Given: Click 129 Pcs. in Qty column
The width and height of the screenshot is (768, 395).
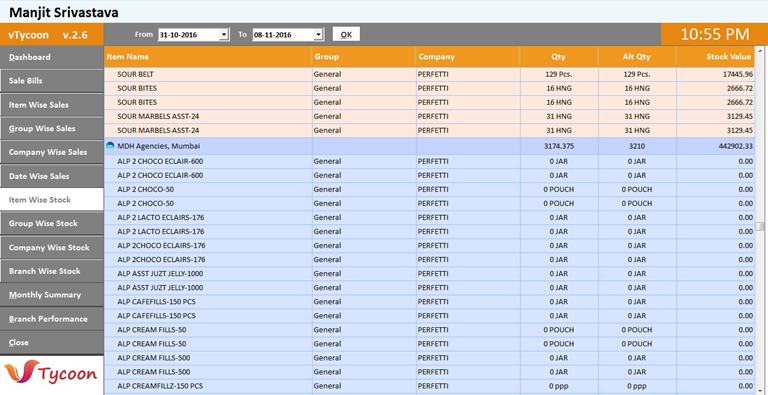Looking at the screenshot, I should (x=559, y=74).
